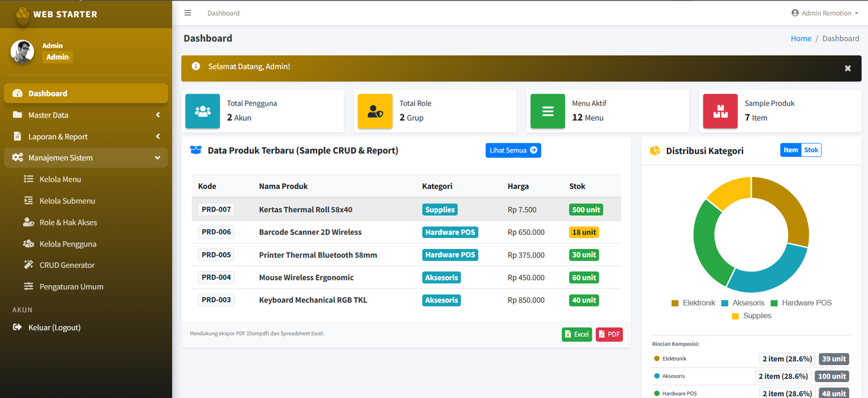The image size is (868, 398).
Task: Click the Total Role user-shield icon
Action: coord(375,111)
